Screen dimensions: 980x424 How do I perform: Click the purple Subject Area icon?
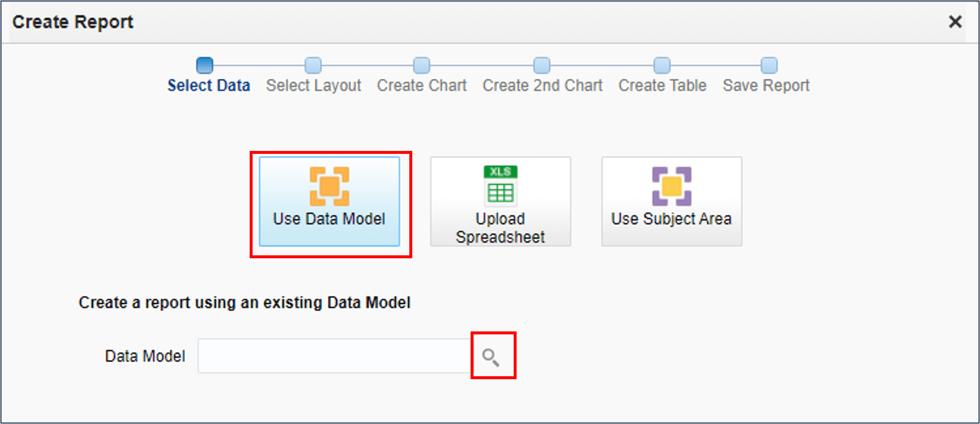pyautogui.click(x=672, y=186)
